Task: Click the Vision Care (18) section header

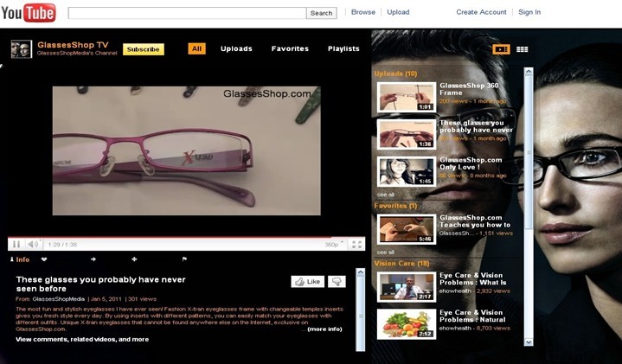Action: point(402,264)
